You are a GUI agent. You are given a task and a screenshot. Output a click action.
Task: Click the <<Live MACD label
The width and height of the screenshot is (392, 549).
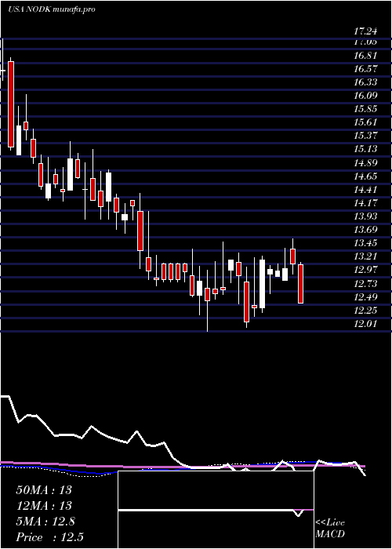(330, 529)
